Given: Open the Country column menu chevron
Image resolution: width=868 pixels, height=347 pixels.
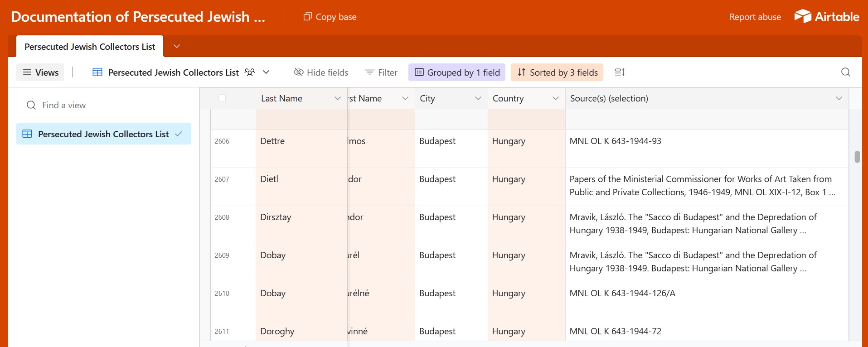Looking at the screenshot, I should coord(555,98).
